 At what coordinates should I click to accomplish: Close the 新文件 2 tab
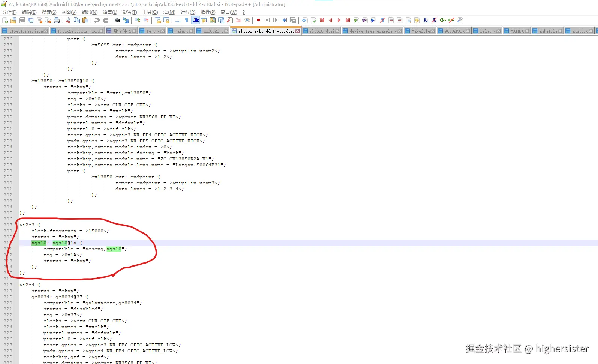135,31
